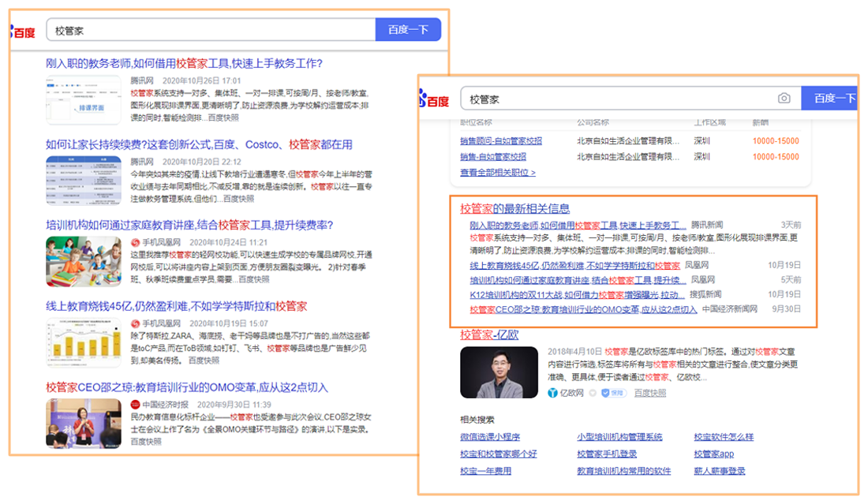Image resolution: width=868 pixels, height=504 pixels.
Task: Click the blue 保障 shield badge
Action: point(613,393)
